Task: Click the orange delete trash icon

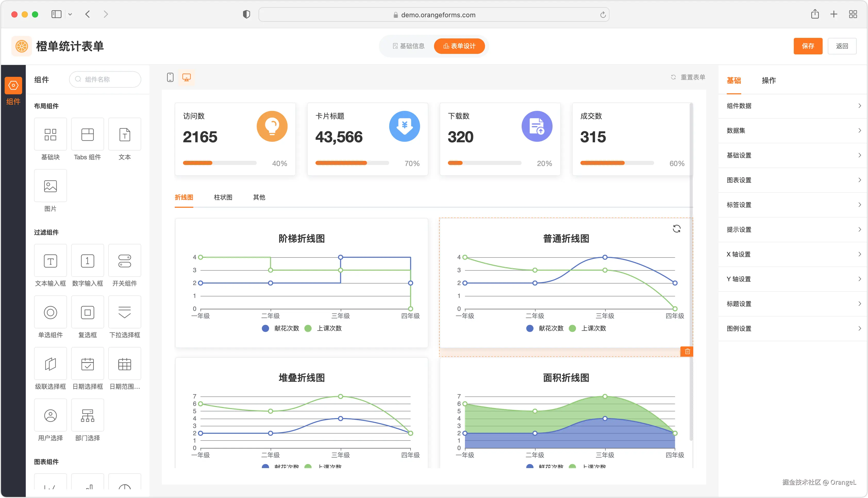Action: point(687,351)
